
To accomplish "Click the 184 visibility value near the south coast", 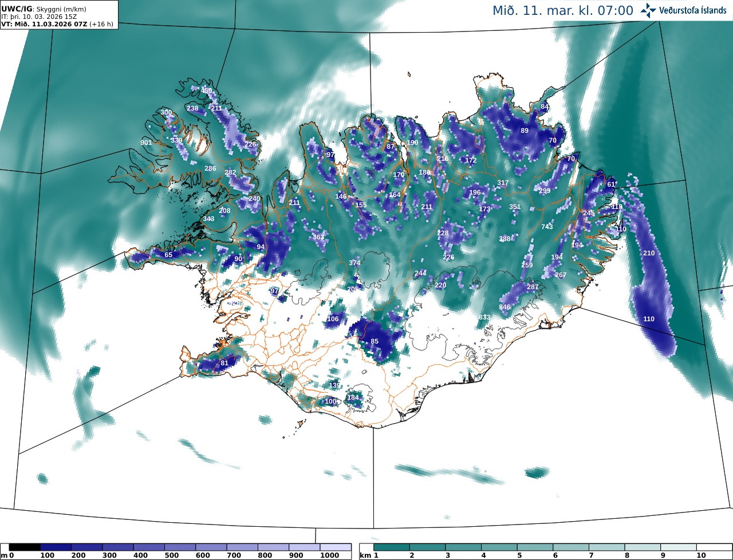I will [353, 397].
